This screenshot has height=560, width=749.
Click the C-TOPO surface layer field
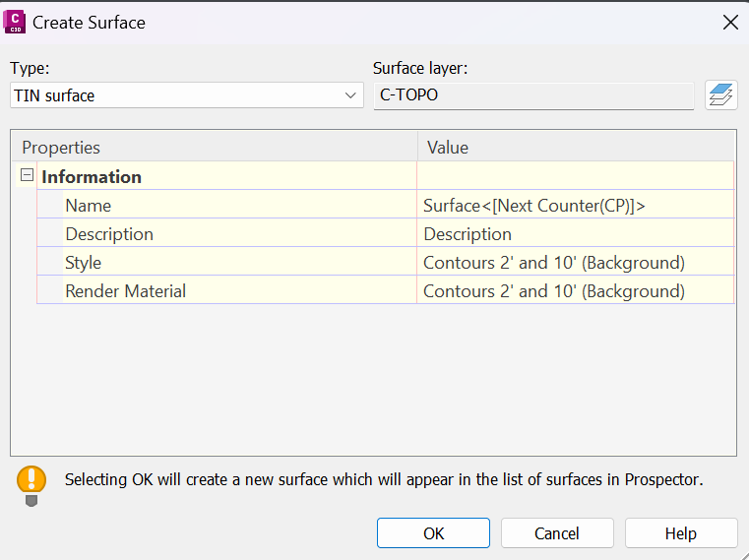pyautogui.click(x=533, y=95)
